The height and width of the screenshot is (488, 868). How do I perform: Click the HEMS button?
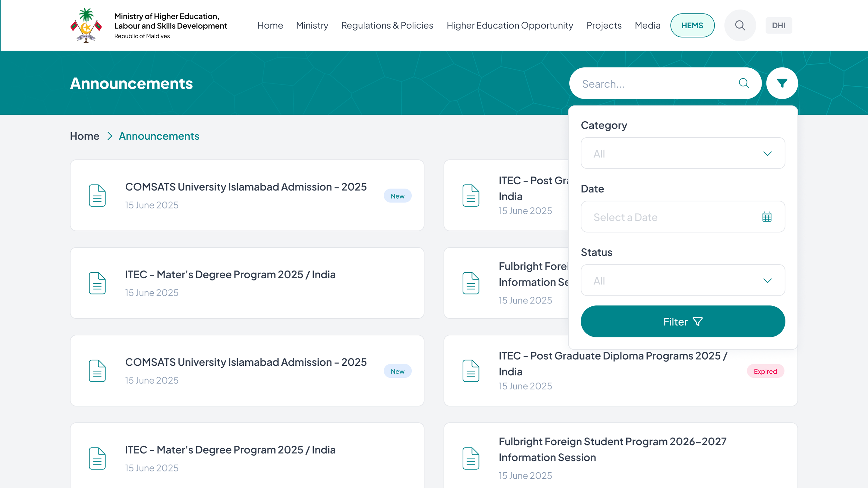point(692,26)
